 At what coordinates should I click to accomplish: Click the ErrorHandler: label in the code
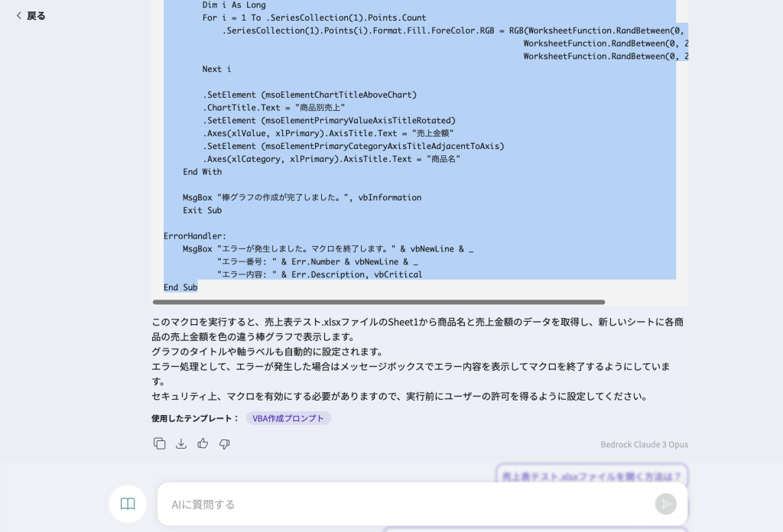(195, 236)
